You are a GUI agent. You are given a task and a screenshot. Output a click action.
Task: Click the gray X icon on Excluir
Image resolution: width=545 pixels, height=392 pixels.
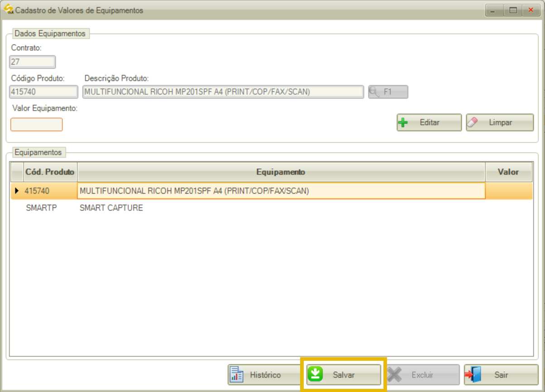click(395, 375)
